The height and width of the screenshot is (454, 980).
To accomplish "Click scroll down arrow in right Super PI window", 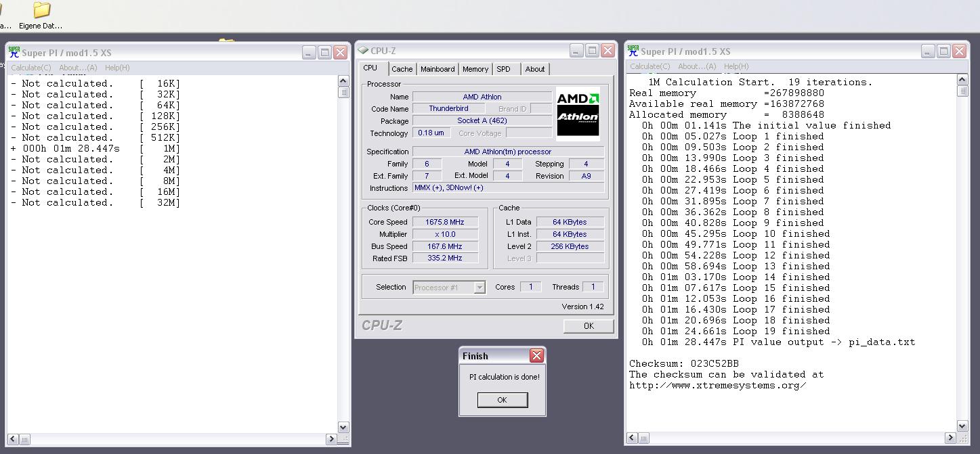I will pos(962,426).
